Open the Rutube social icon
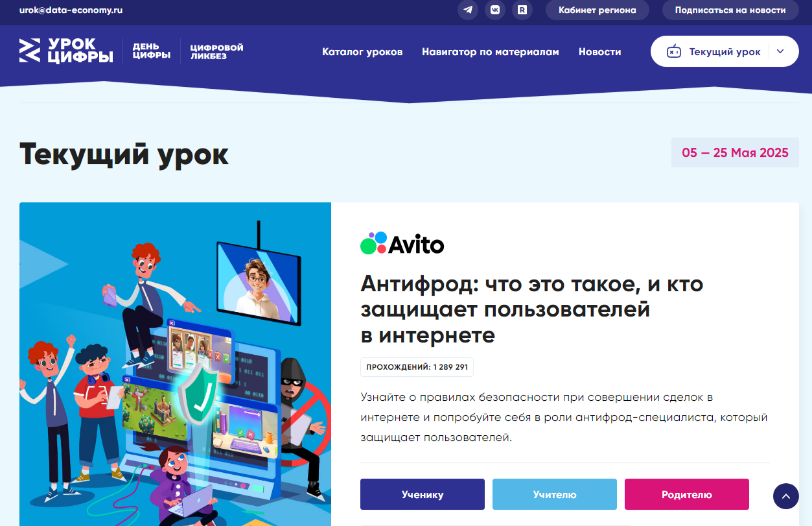This screenshot has height=526, width=812. (x=522, y=10)
